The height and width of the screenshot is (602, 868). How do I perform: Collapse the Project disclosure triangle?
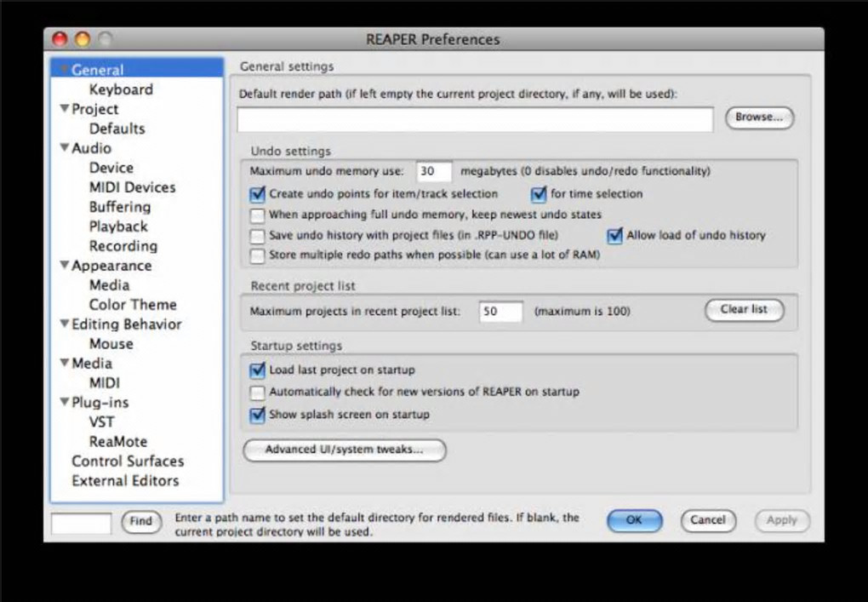[65, 108]
